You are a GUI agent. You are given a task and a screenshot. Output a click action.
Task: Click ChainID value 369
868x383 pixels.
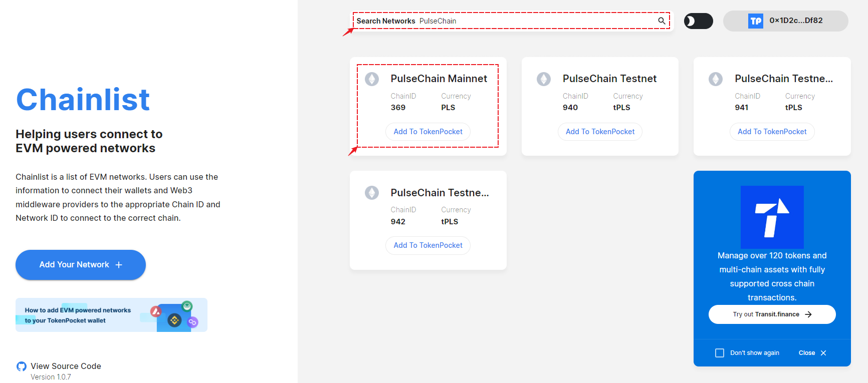398,108
